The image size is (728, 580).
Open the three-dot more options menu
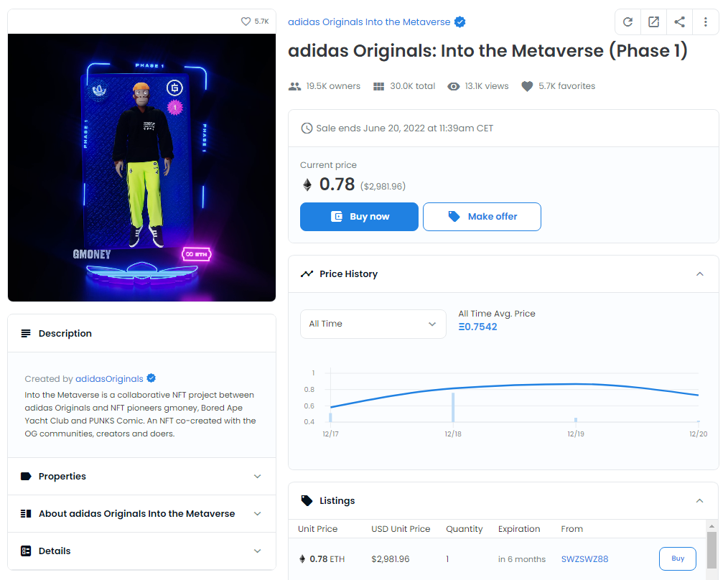pyautogui.click(x=706, y=22)
